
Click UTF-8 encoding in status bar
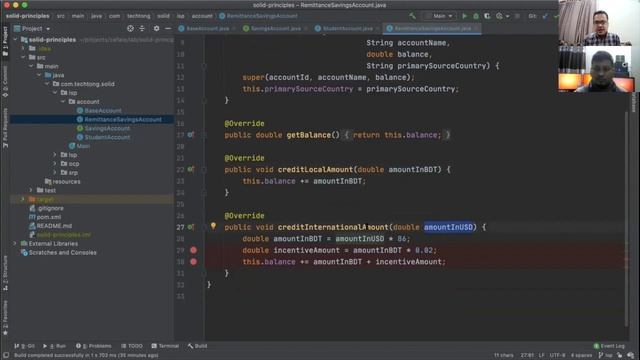click(x=558, y=355)
